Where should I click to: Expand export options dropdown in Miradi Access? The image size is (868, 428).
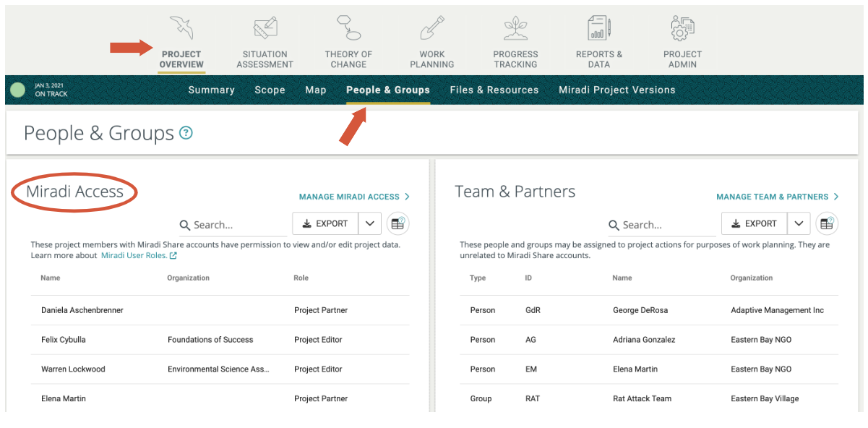tap(369, 224)
